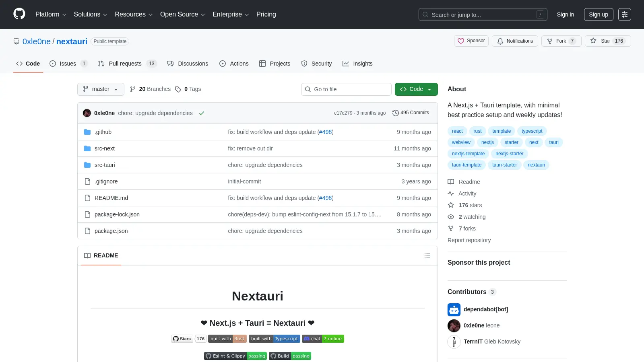Open the command palette icon in header
This screenshot has width=644, height=362.
coord(625,14)
